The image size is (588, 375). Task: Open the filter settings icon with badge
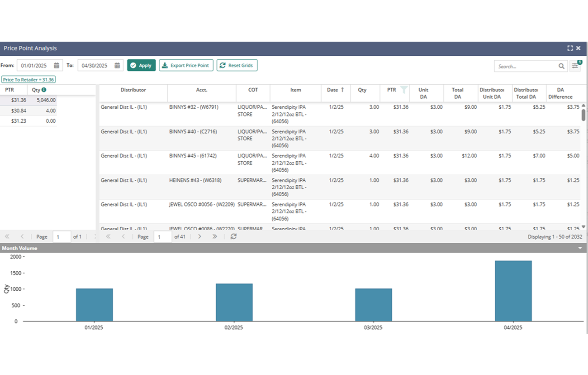coord(575,66)
